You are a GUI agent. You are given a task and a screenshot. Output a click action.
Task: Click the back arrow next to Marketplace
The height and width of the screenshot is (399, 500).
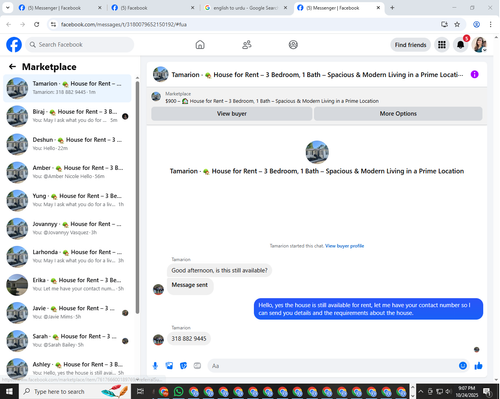tap(12, 67)
